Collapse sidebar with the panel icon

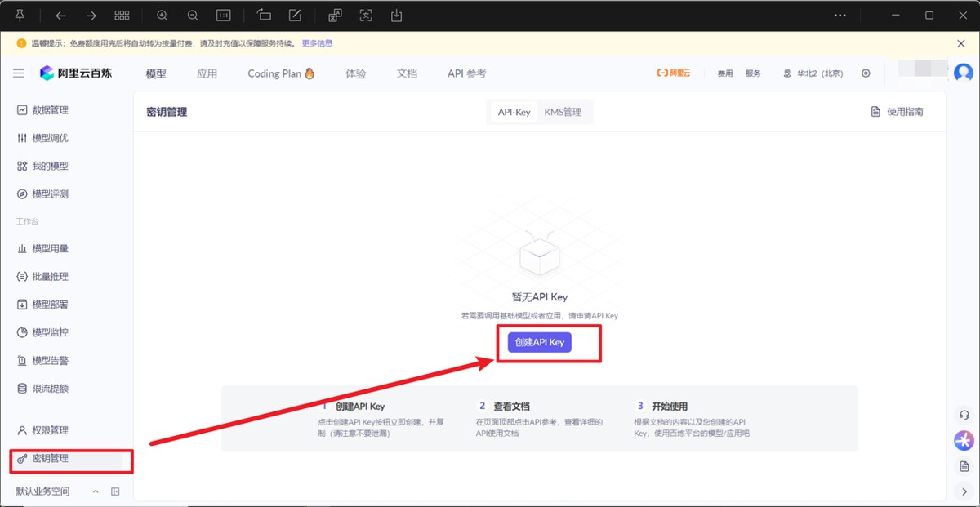pyautogui.click(x=115, y=491)
